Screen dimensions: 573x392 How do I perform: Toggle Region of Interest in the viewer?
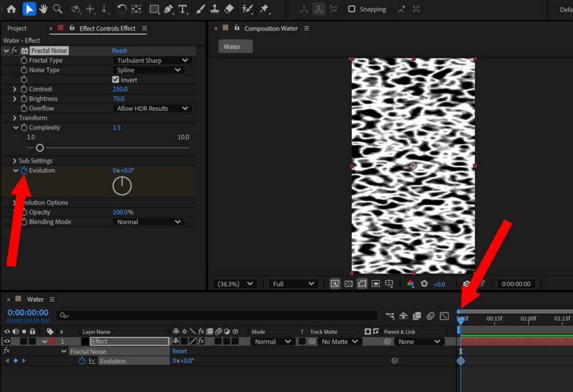[375, 284]
